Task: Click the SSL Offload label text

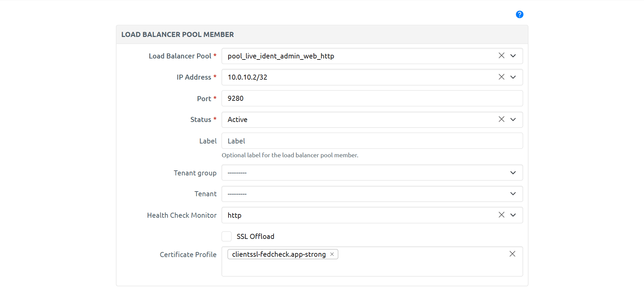Action: pos(255,237)
